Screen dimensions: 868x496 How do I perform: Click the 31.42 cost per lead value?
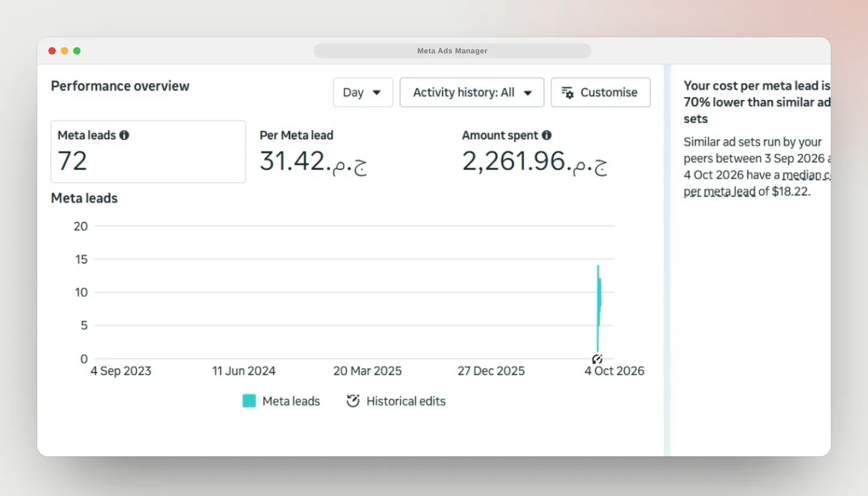click(313, 162)
